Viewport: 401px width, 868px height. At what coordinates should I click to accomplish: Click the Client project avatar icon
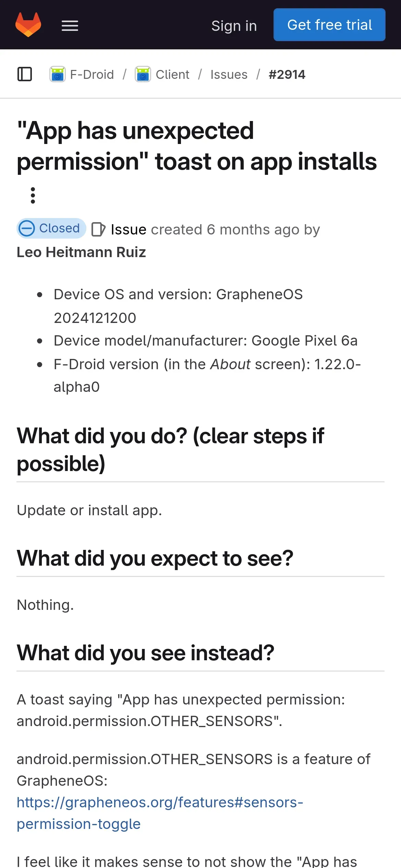point(143,74)
